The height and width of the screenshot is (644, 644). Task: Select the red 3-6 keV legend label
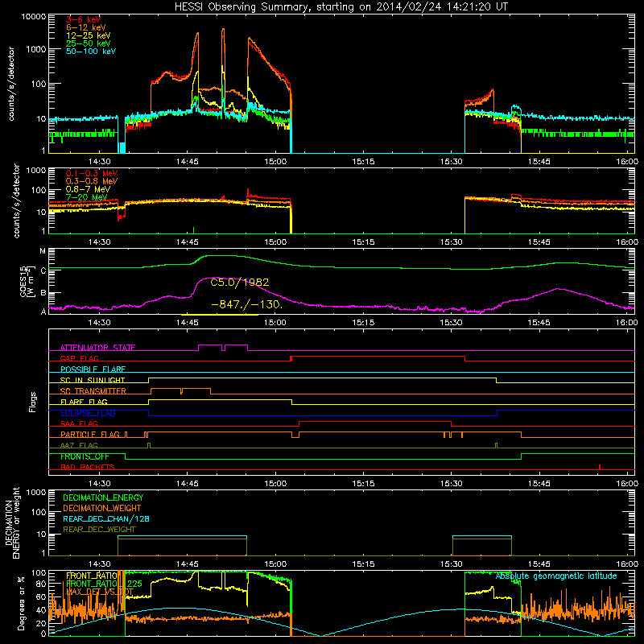pos(83,19)
